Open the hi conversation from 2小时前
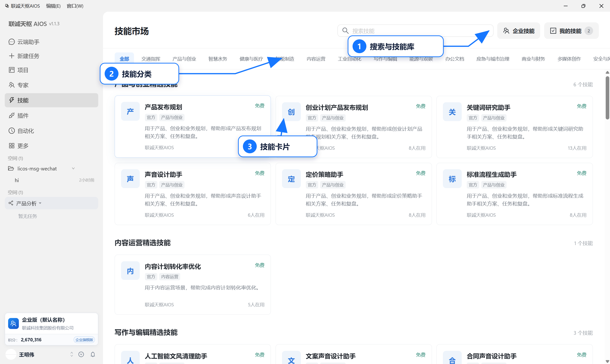610x364 pixels. [x=51, y=180]
